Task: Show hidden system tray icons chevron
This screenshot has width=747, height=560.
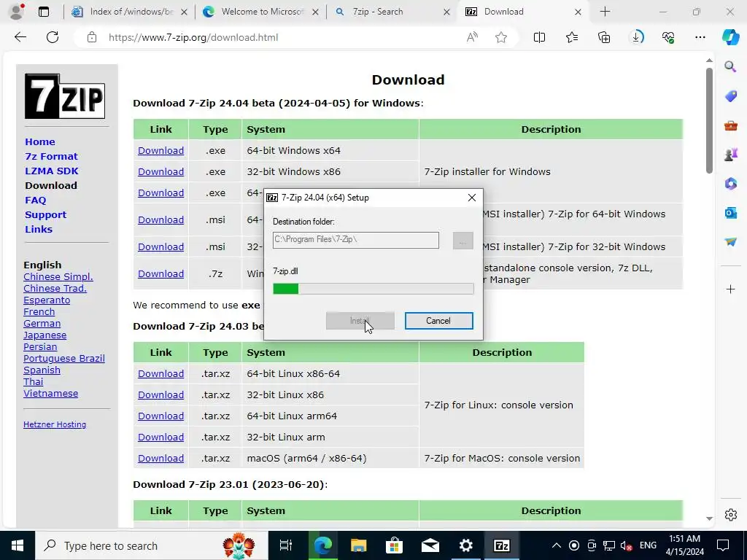Action: tap(556, 545)
